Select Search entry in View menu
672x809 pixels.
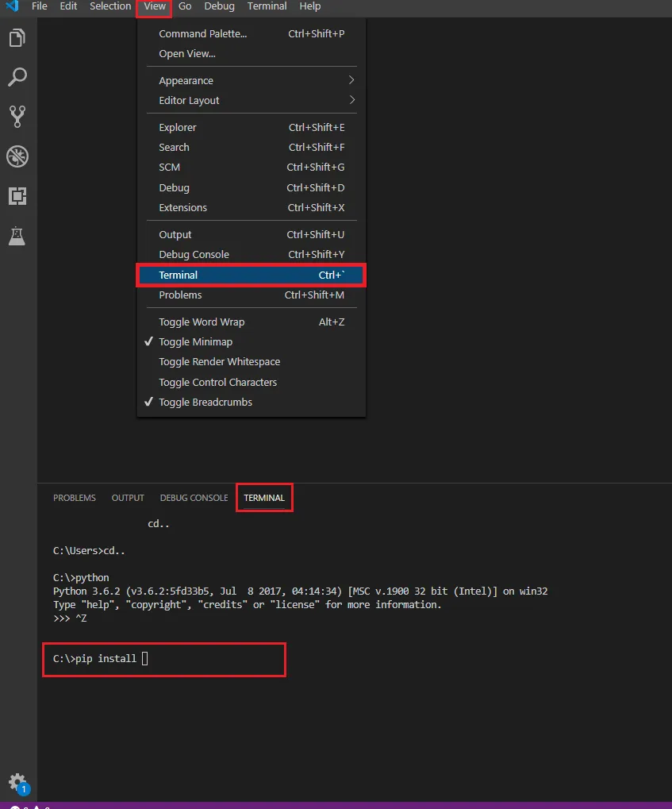tap(252, 147)
